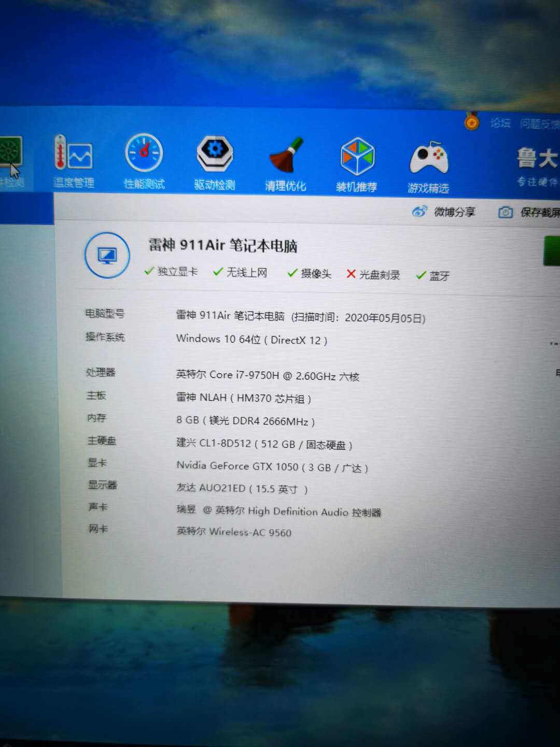Screen dimensions: 560x747
Task: Click the High Definition Audio value
Action: [x=279, y=511]
